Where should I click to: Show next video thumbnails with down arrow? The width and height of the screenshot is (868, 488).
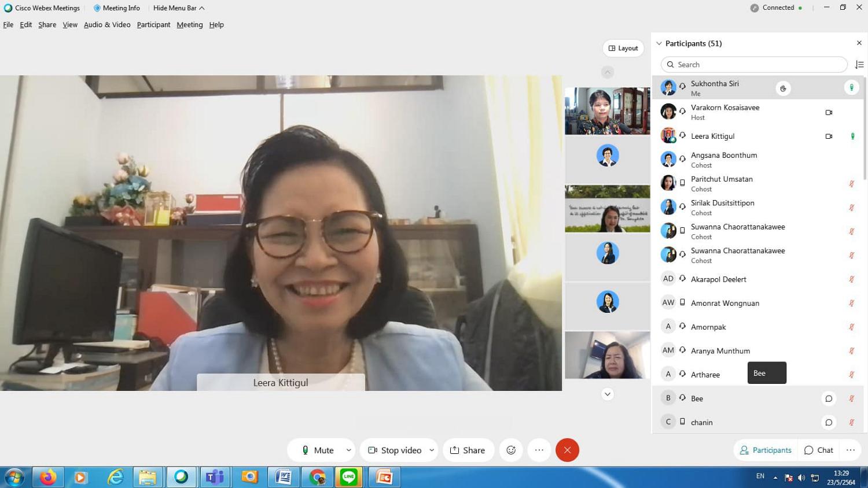(608, 394)
